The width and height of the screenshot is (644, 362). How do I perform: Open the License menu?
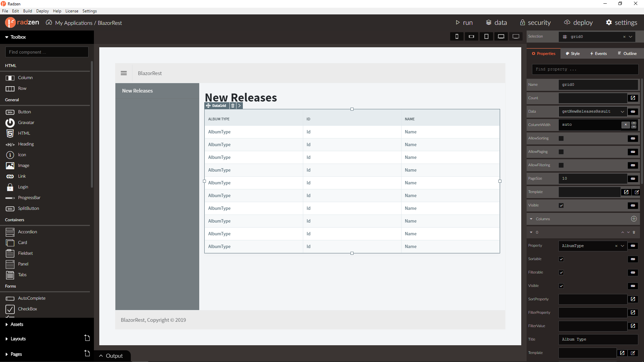[x=72, y=11]
